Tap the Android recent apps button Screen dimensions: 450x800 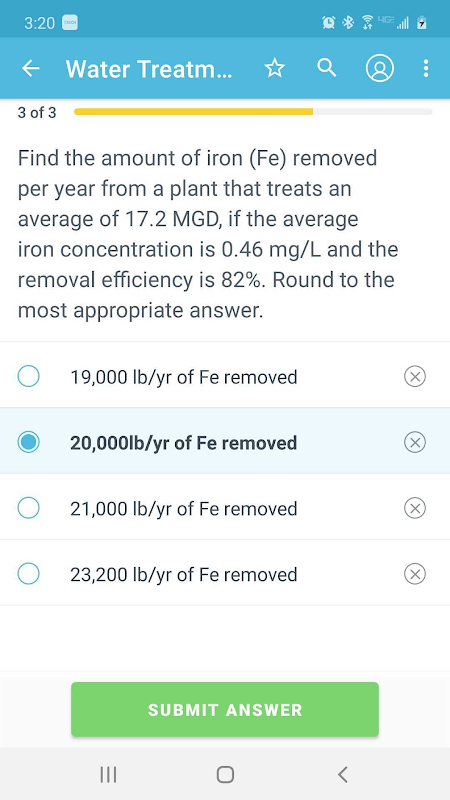(x=108, y=774)
